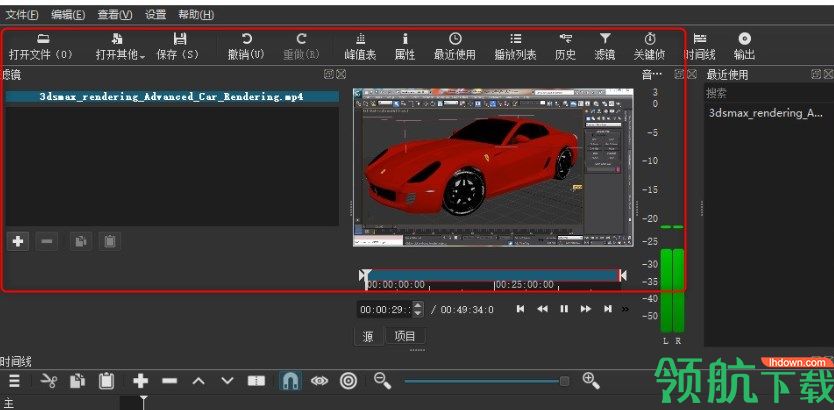Remove the selected filter with minus button
The height and width of the screenshot is (410, 834).
tap(47, 241)
